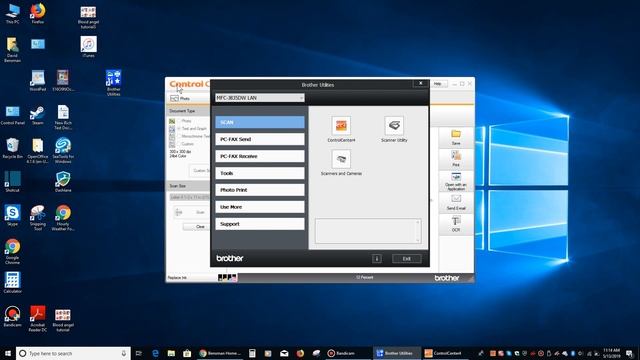Click the Type here to search box
Image resolution: width=640 pixels, height=360 pixels.
click(73, 353)
